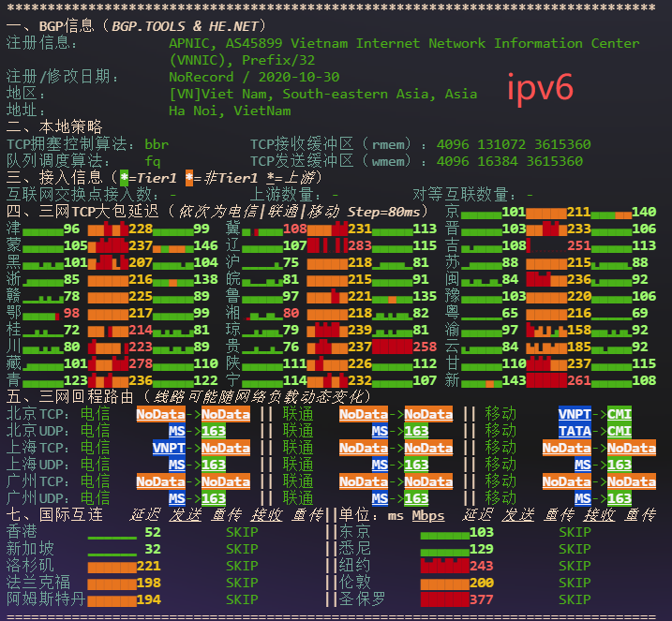Click the '东京' latency value '103'

click(x=482, y=532)
